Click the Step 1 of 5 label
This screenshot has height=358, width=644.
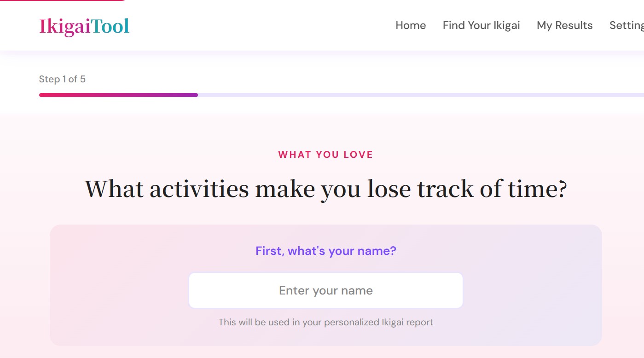click(62, 79)
